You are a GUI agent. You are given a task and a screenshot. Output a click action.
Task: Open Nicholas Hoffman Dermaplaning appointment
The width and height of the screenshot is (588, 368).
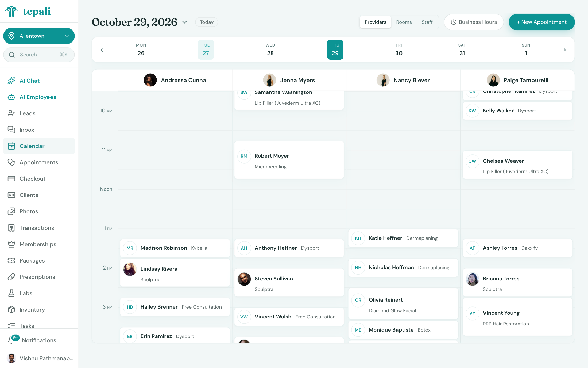[x=403, y=268]
